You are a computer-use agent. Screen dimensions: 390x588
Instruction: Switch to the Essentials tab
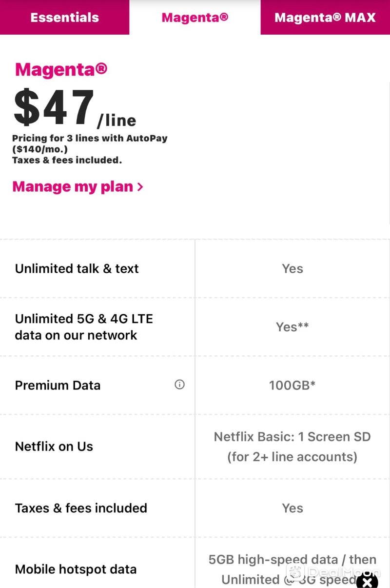(x=64, y=18)
